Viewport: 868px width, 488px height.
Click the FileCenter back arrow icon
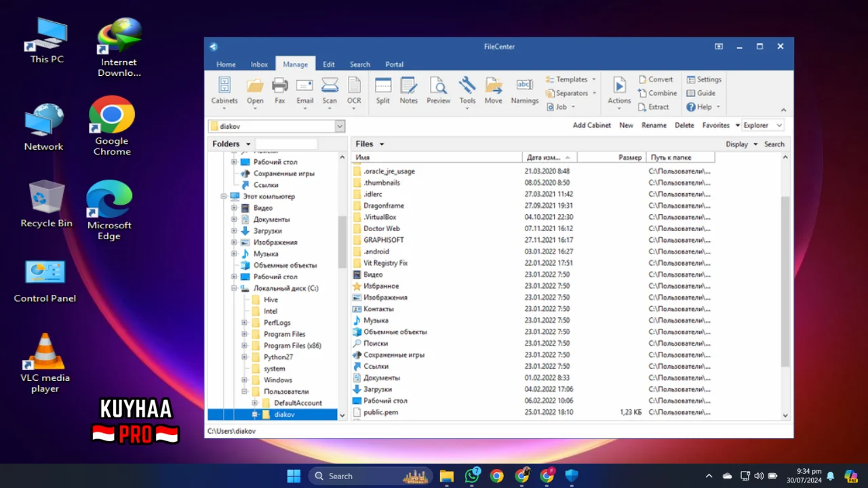click(214, 46)
